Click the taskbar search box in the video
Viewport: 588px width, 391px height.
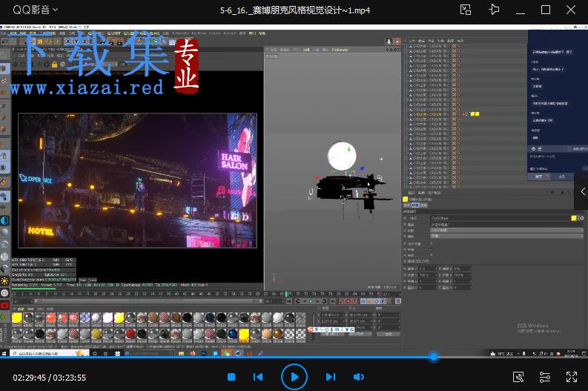(x=49, y=353)
